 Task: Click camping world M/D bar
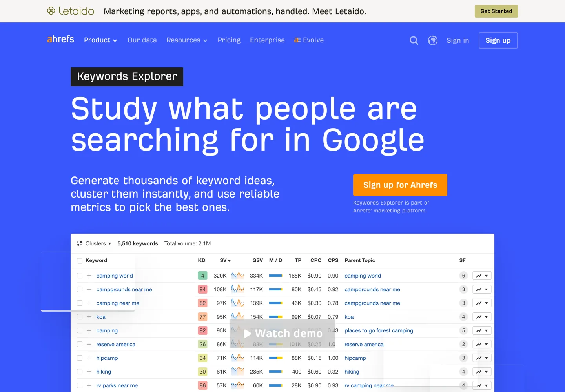[x=276, y=276]
